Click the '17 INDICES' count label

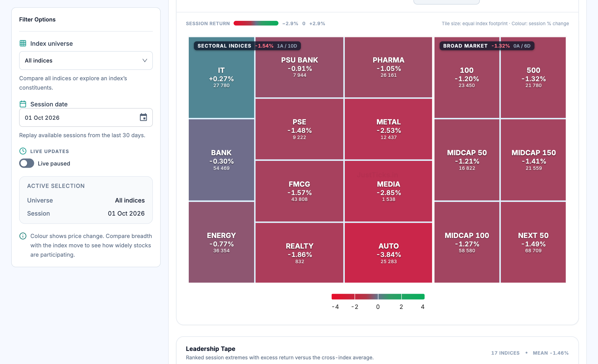coord(505,353)
